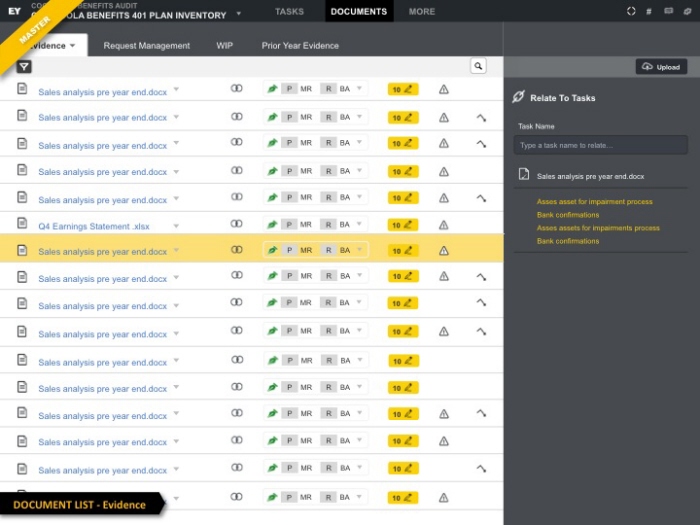
Task: Open the 'Asses asset for impairment process' link
Action: point(594,202)
